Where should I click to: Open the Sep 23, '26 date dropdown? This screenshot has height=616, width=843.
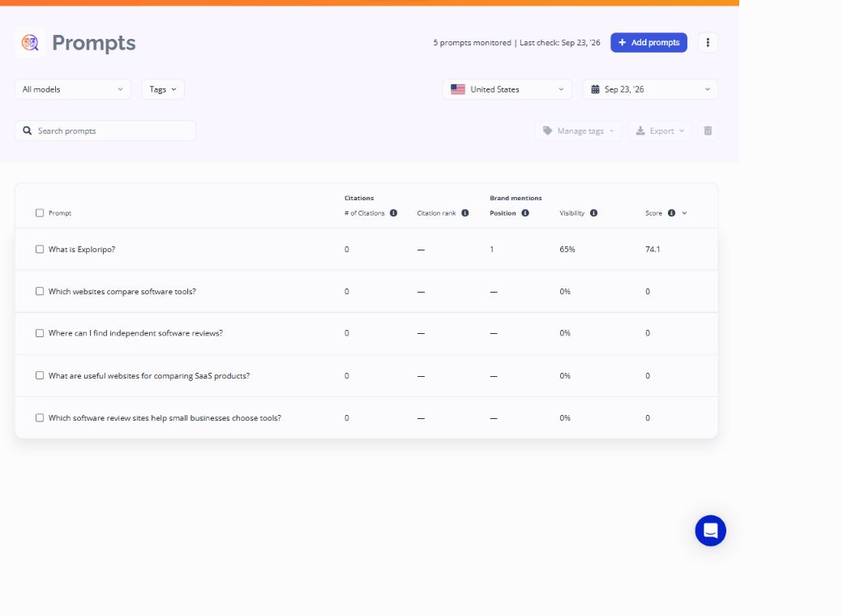point(650,89)
